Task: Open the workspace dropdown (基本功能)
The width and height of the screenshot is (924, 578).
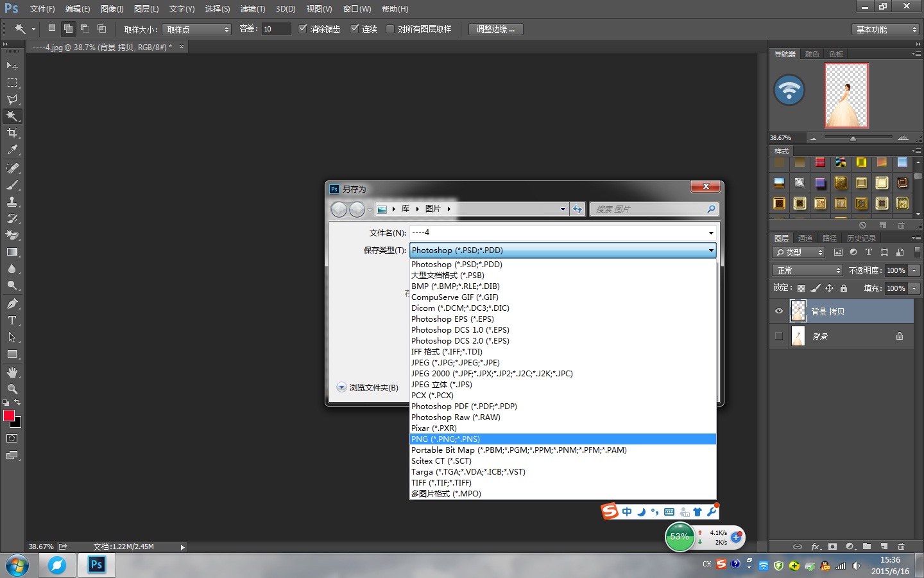Action: click(886, 30)
